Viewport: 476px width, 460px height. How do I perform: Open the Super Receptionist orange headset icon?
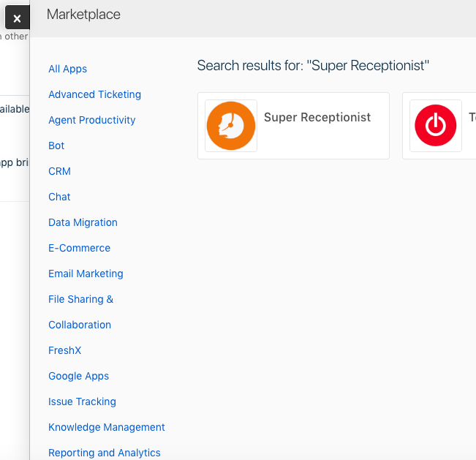(231, 126)
